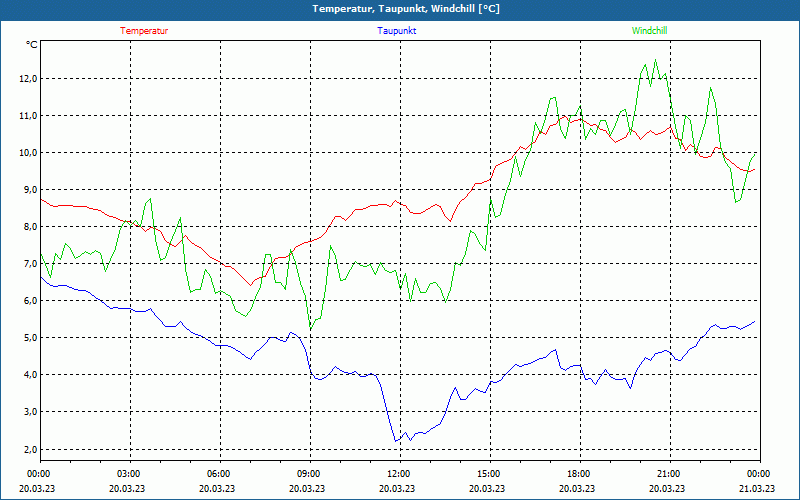Click the 18:00 time axis label
Image resolution: width=800 pixels, height=500 pixels.
tap(578, 473)
